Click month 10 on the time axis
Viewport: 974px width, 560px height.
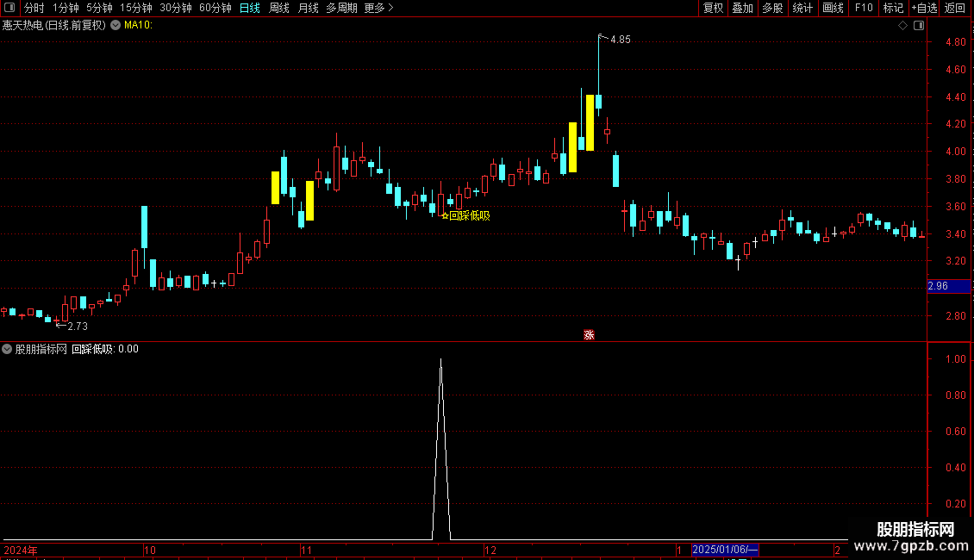pyautogui.click(x=150, y=550)
